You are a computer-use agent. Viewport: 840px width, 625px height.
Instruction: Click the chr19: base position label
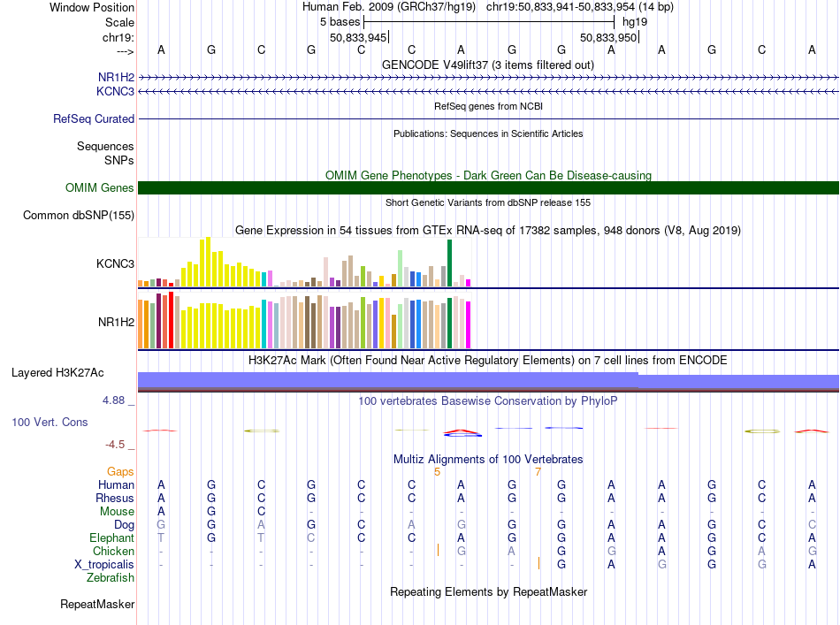pos(118,37)
